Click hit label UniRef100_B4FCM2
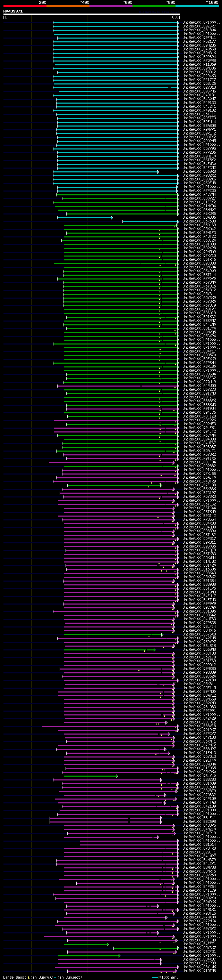The image size is (222, 980). click(199, 168)
